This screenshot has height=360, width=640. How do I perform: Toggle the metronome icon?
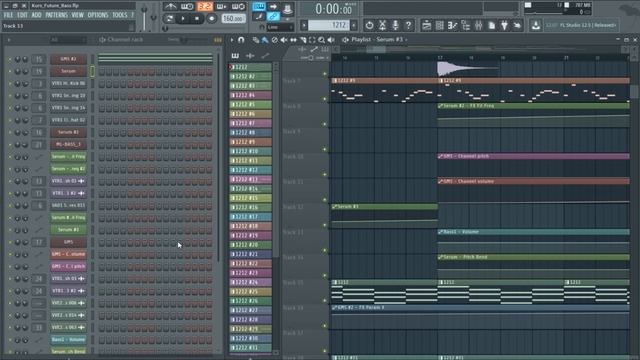[170, 7]
